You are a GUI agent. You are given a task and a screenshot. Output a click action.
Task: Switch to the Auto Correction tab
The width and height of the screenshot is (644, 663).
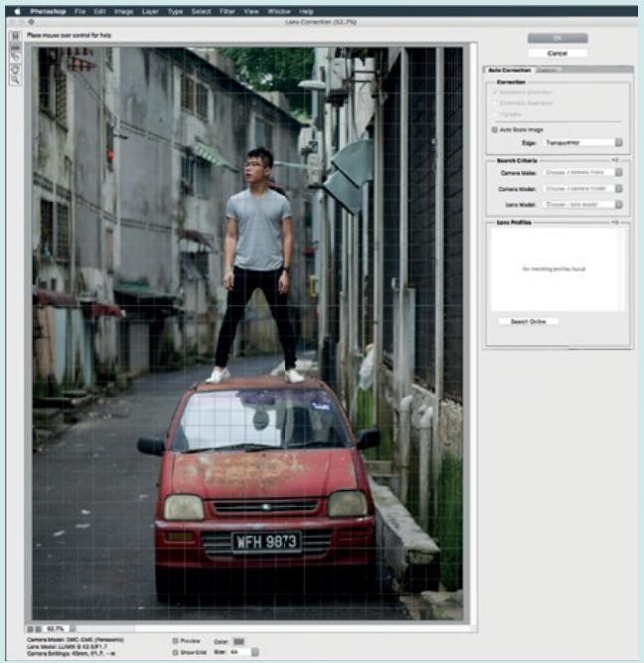509,70
